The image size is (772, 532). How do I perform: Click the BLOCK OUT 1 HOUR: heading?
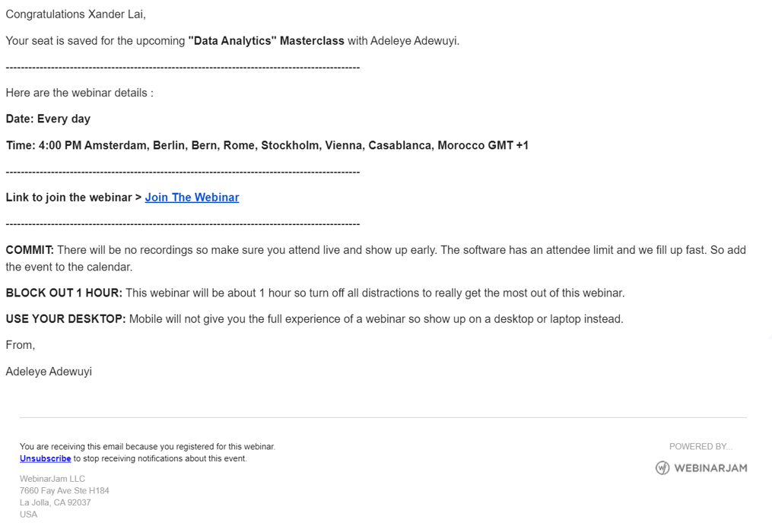click(64, 293)
